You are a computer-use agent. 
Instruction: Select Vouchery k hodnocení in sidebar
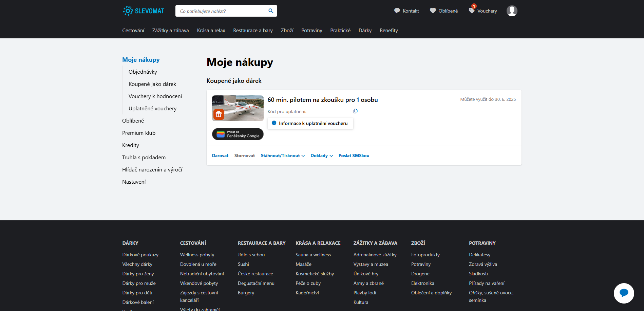(155, 96)
